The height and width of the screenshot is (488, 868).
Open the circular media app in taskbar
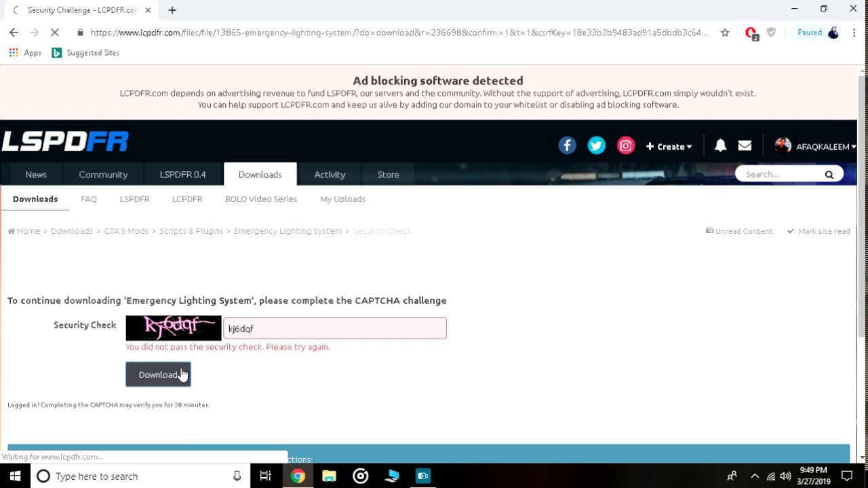click(x=361, y=476)
